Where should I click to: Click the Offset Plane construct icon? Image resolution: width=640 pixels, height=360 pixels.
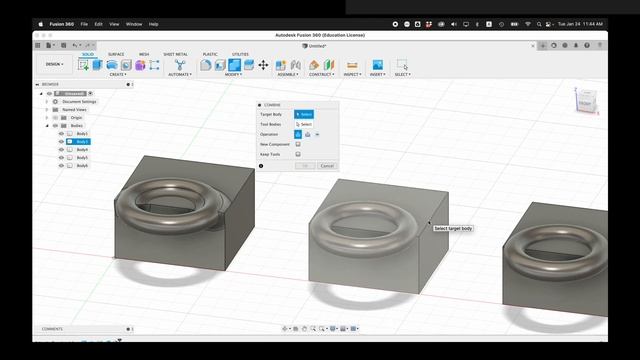(314, 64)
